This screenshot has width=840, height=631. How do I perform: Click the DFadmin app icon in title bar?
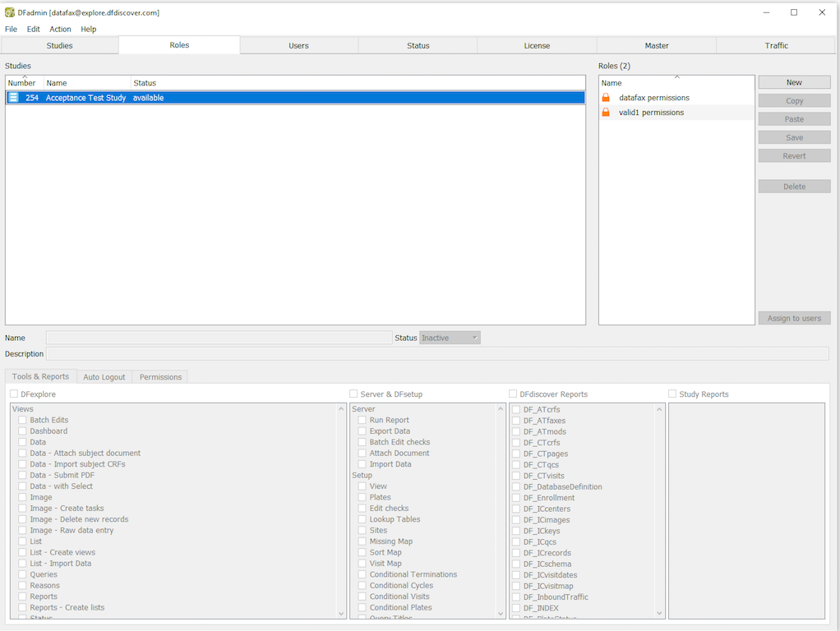click(x=9, y=12)
